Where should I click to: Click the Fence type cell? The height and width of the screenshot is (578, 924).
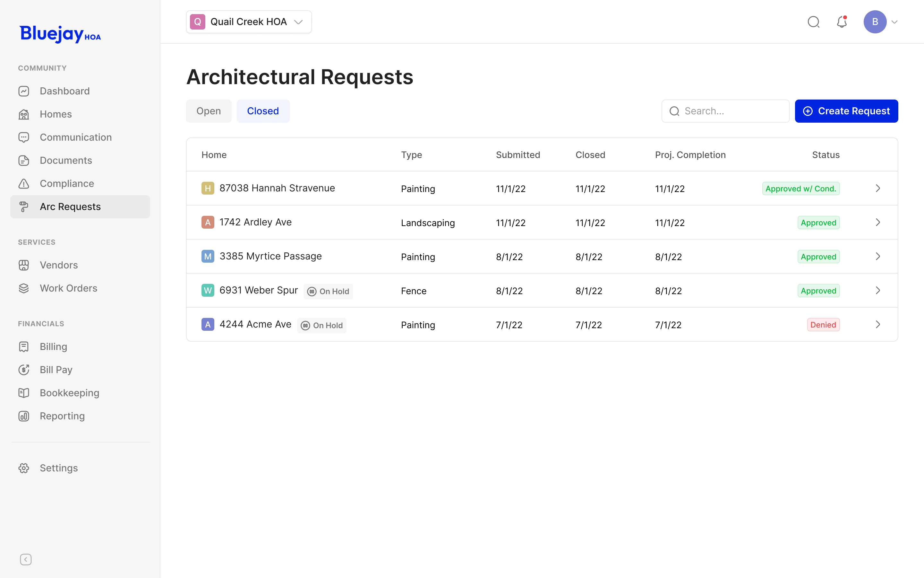coord(414,291)
